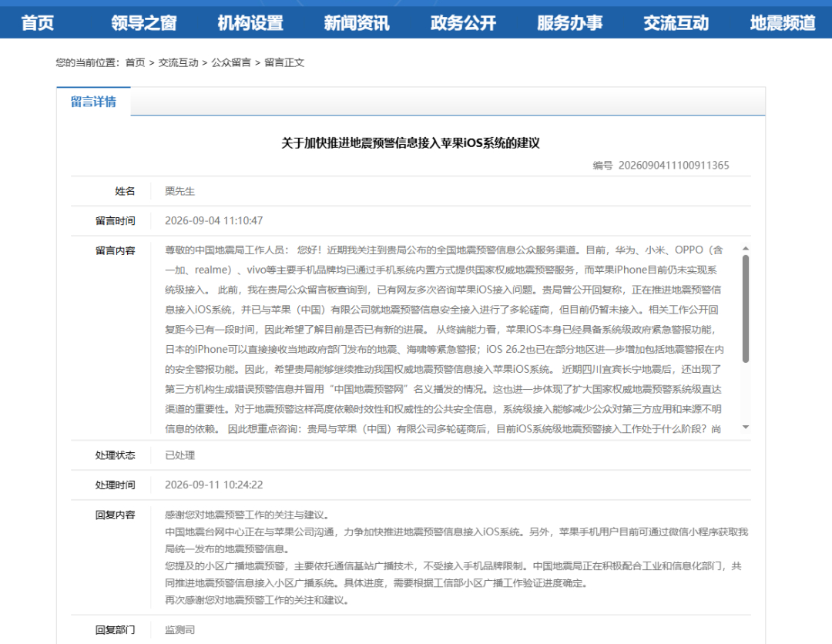The width and height of the screenshot is (832, 644).
Task: Click message opening line 尊敬的中国地震局工作人员
Action: coord(227,250)
